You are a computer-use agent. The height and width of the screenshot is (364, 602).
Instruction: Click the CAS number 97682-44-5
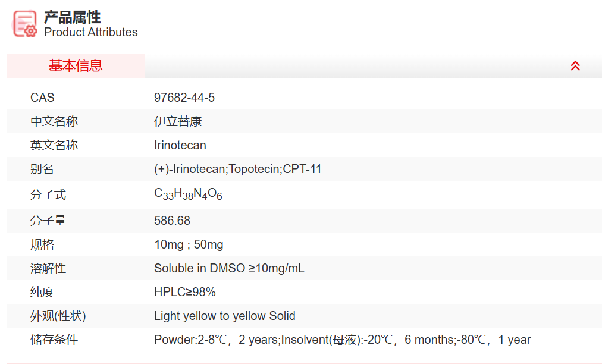(184, 98)
